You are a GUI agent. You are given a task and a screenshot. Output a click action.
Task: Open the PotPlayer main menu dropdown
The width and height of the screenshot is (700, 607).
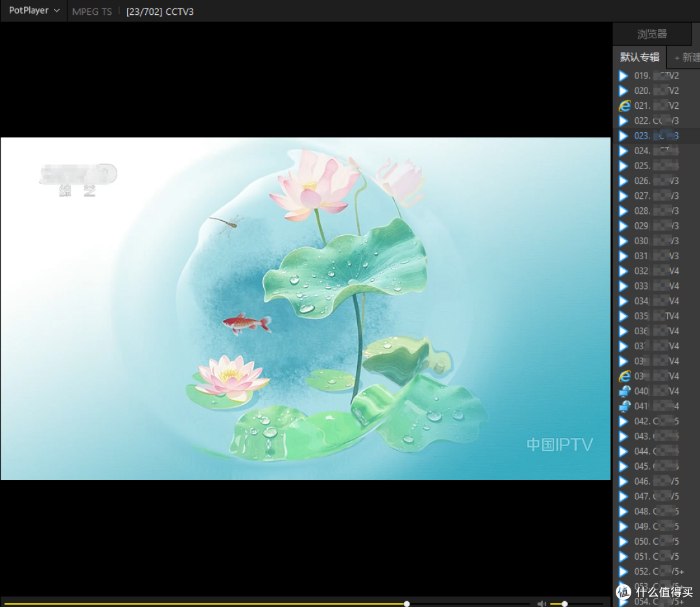(x=34, y=11)
